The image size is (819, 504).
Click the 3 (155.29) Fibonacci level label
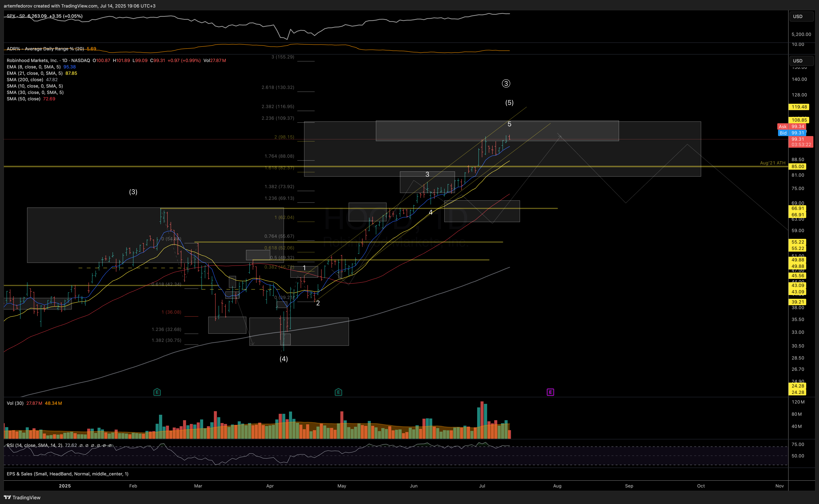(x=283, y=57)
